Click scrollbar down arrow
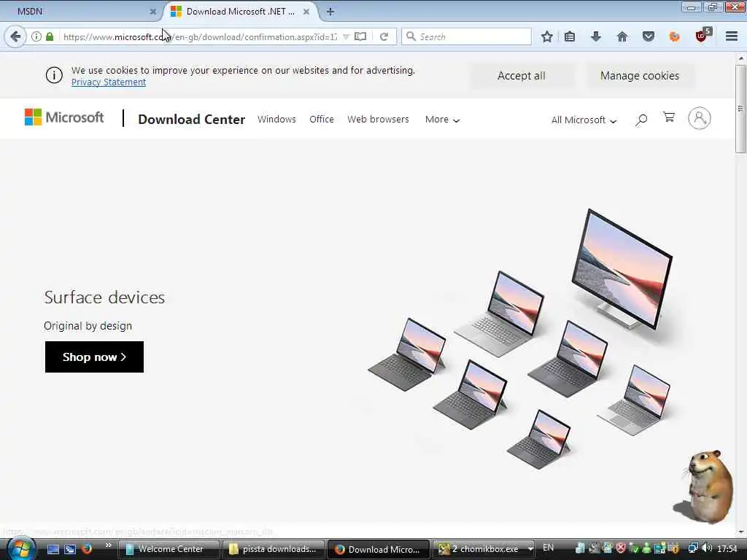 coord(740,532)
